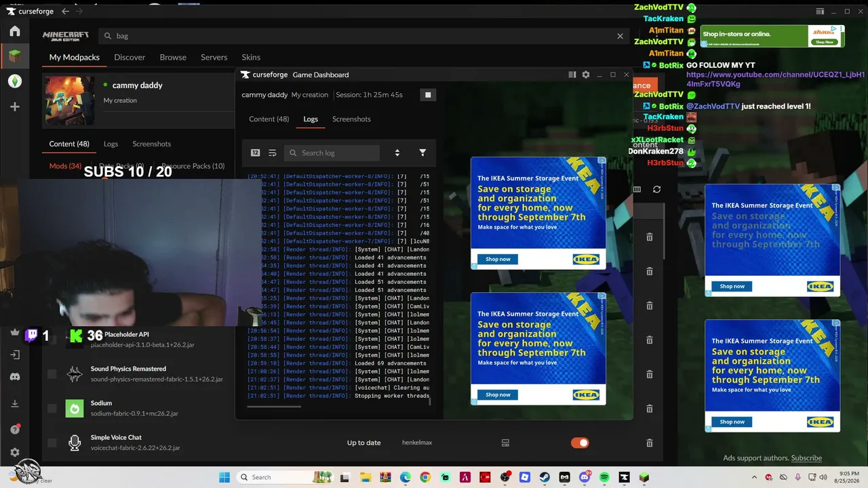
Task: Open Screenshots tab in Game Dashboard
Action: click(351, 119)
